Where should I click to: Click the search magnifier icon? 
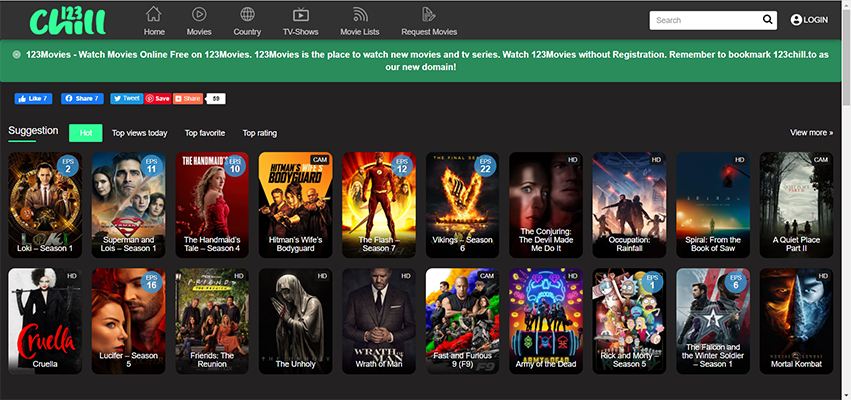(x=767, y=20)
